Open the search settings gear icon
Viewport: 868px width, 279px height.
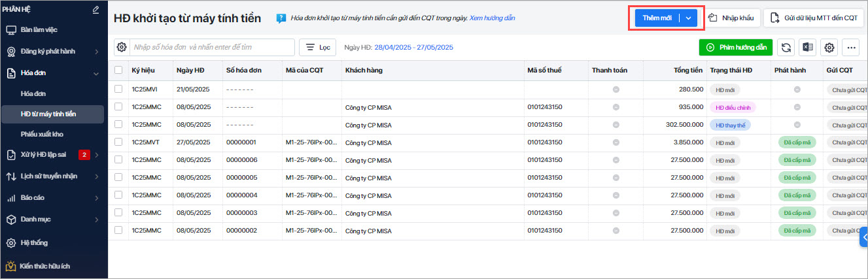[x=121, y=47]
